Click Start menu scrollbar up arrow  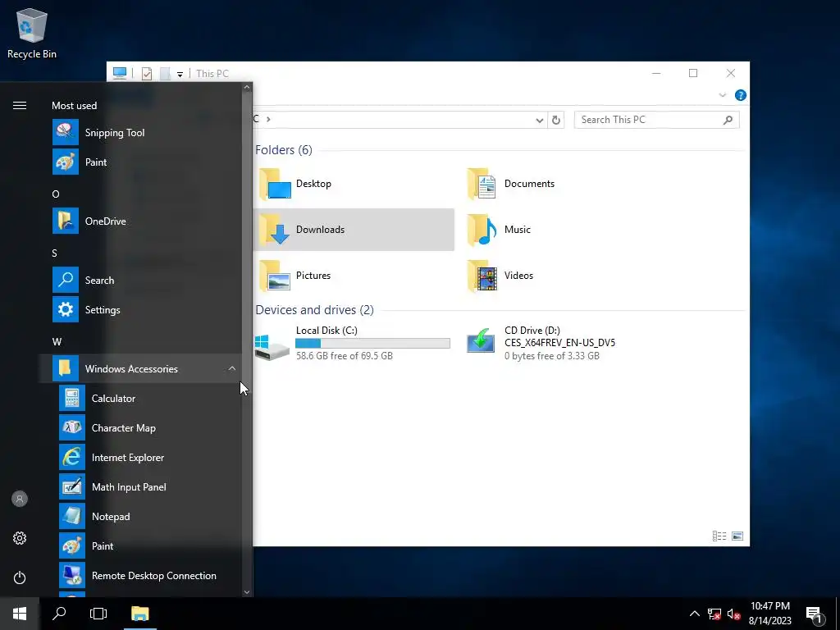(x=247, y=87)
